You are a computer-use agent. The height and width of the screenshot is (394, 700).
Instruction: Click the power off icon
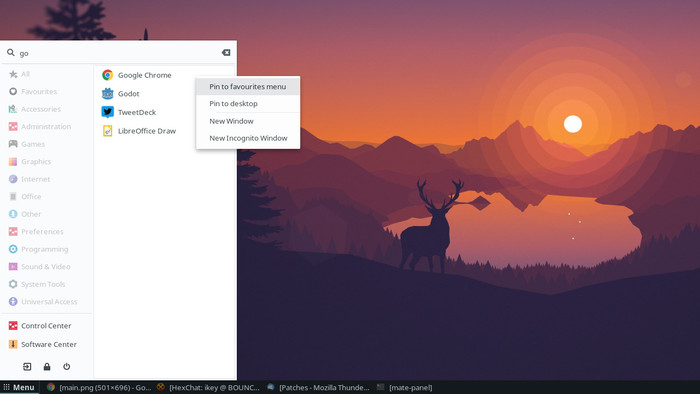click(x=67, y=367)
